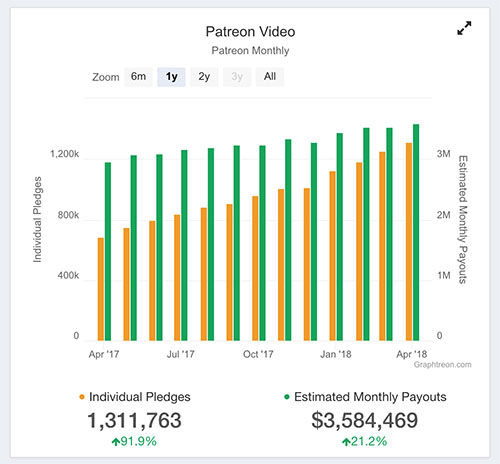
Task: Select the 1y zoom range
Action: pos(171,77)
